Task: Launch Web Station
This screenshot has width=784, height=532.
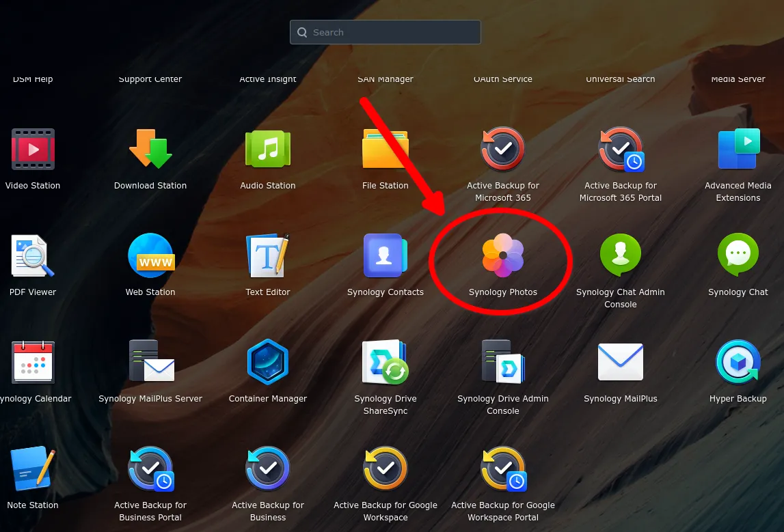Action: click(x=150, y=256)
